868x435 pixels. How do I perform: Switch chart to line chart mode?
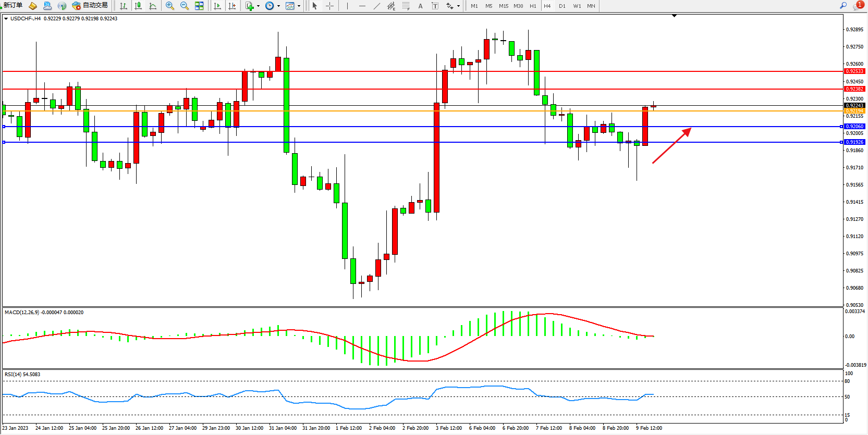153,6
